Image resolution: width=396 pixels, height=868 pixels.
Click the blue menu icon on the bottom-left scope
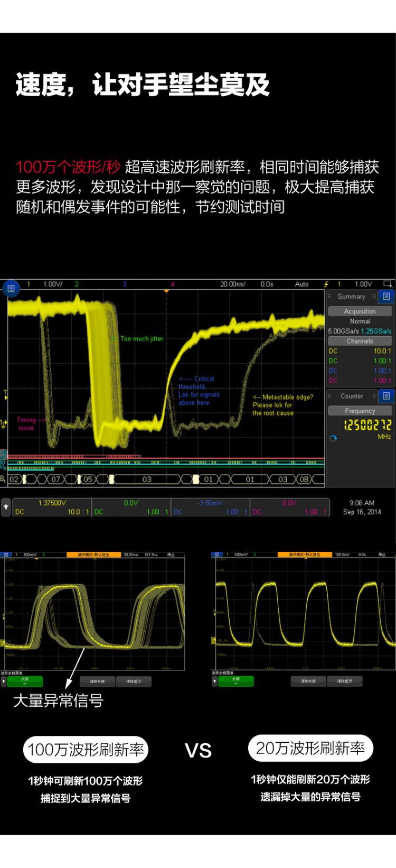pyautogui.click(x=6, y=555)
